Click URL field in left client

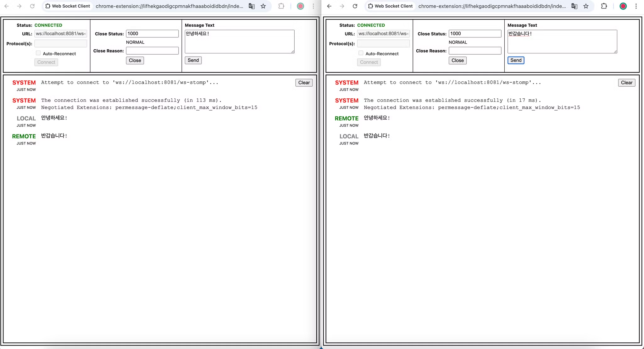(60, 34)
